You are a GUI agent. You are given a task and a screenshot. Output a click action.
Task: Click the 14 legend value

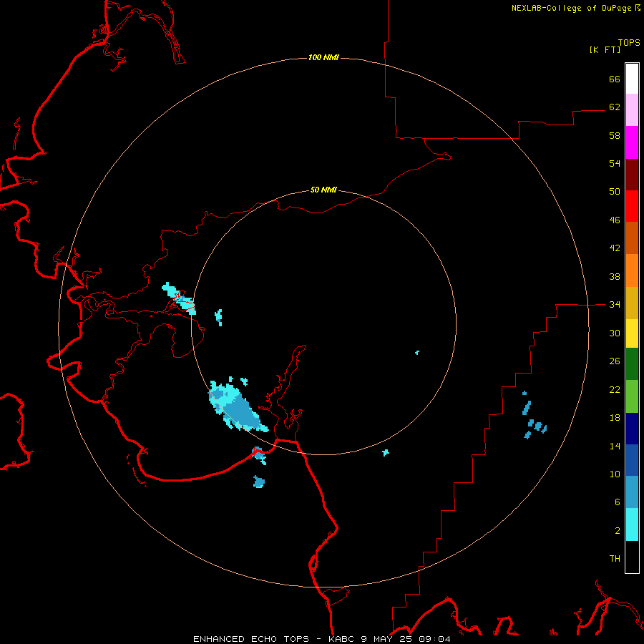click(x=615, y=446)
